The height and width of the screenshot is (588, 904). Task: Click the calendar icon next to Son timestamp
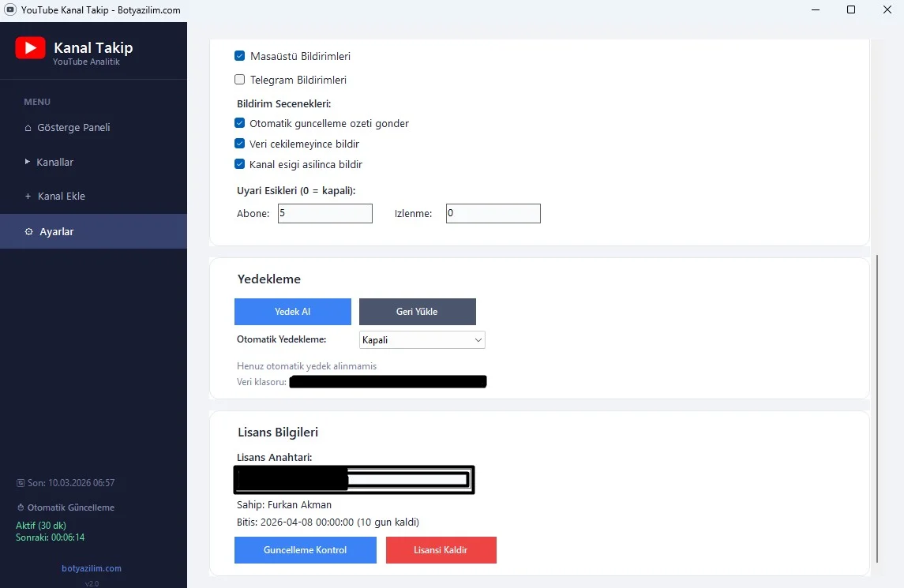pos(21,483)
